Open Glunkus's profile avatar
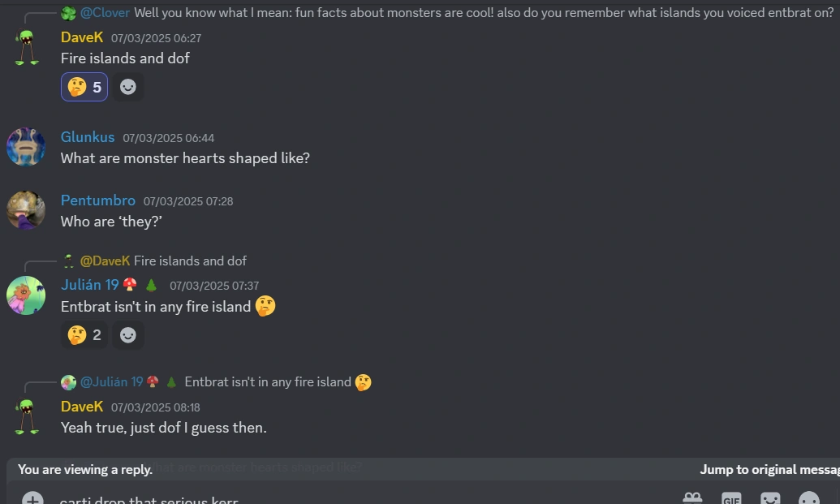 click(26, 147)
